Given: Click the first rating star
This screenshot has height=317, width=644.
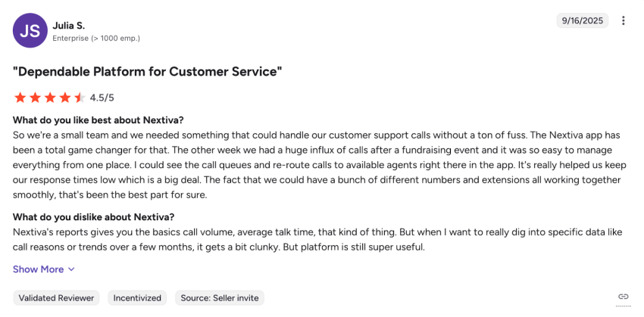Looking at the screenshot, I should pyautogui.click(x=20, y=98).
